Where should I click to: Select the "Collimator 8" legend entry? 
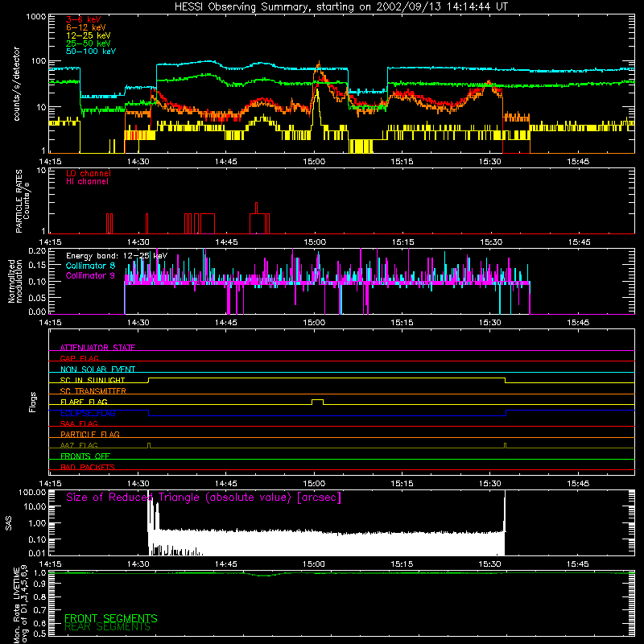point(90,266)
